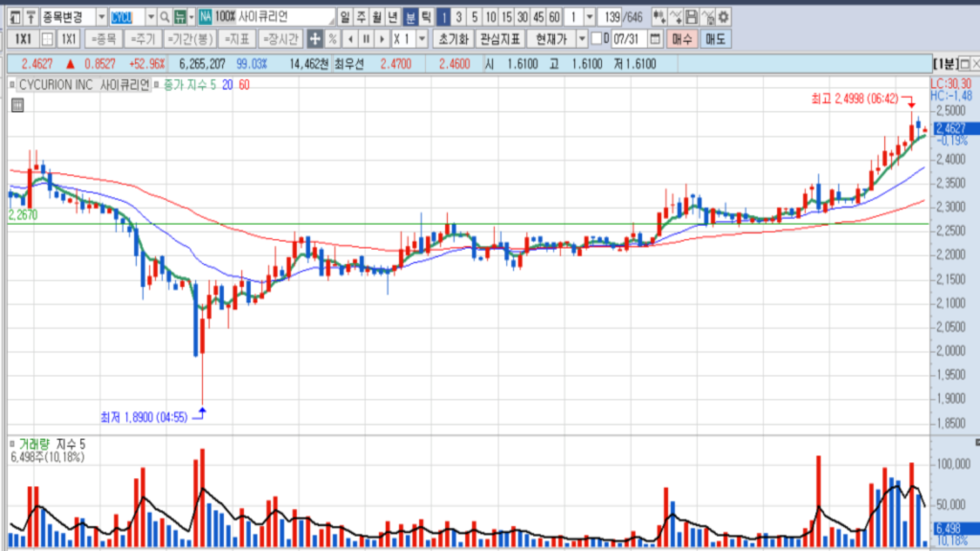Click the 60 moving average legend label
The height and width of the screenshot is (551, 980).
(x=244, y=85)
